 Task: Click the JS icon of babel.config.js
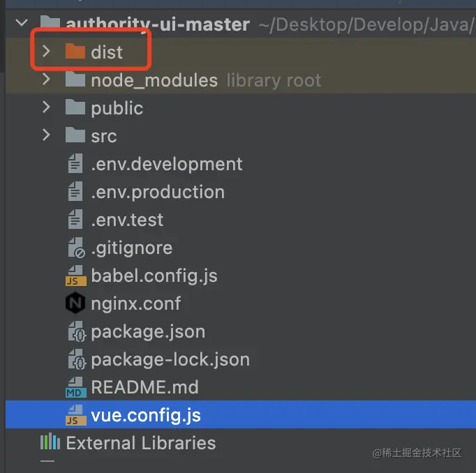(x=75, y=276)
